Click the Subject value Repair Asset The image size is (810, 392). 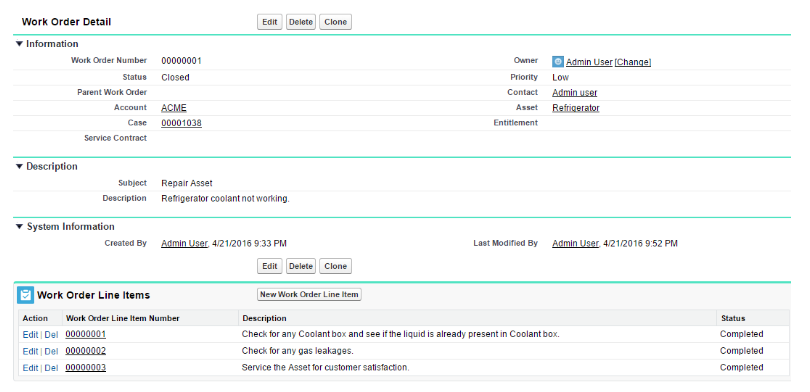(x=186, y=183)
